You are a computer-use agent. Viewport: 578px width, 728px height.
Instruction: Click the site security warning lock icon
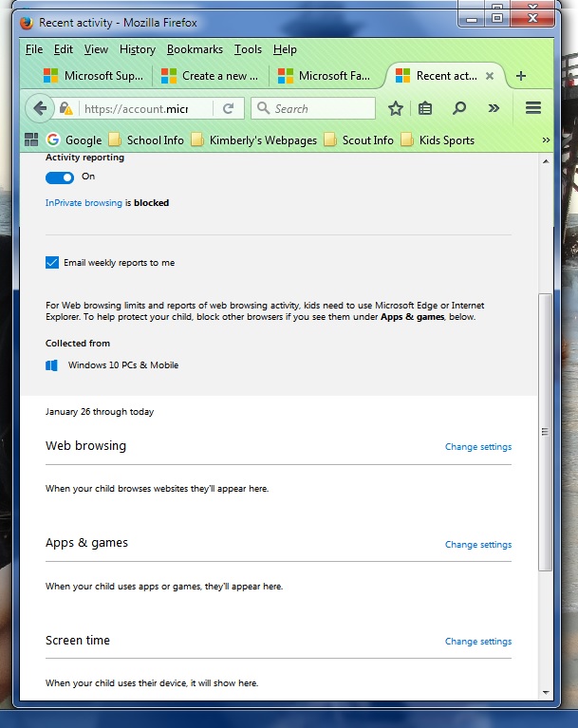65,108
